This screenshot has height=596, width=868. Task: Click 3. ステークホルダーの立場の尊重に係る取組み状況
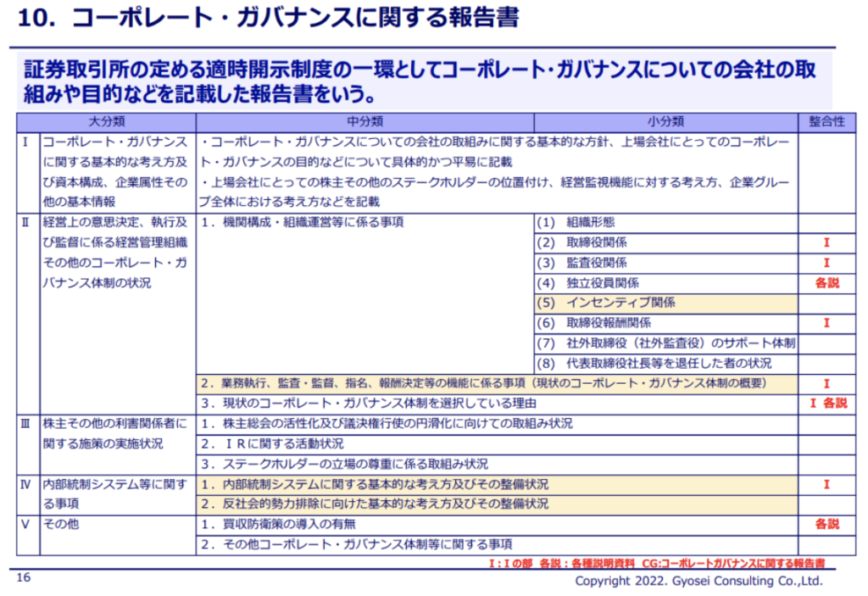[x=497, y=465]
